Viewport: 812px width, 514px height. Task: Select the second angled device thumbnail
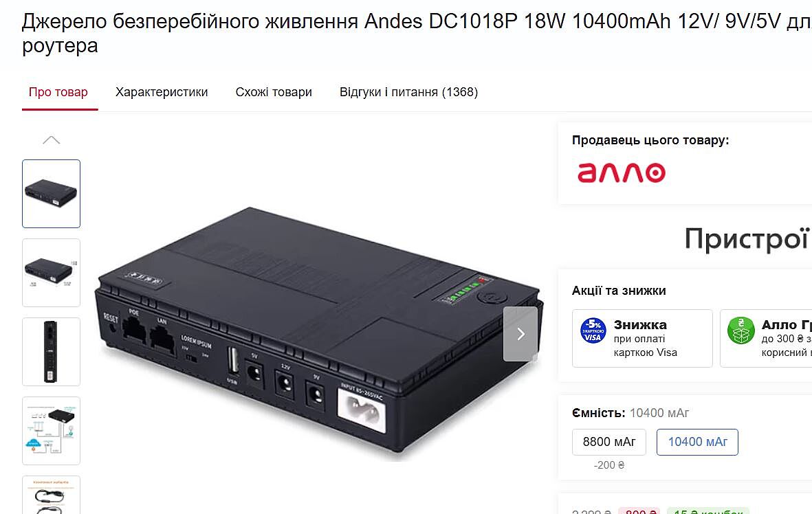pyautogui.click(x=52, y=273)
